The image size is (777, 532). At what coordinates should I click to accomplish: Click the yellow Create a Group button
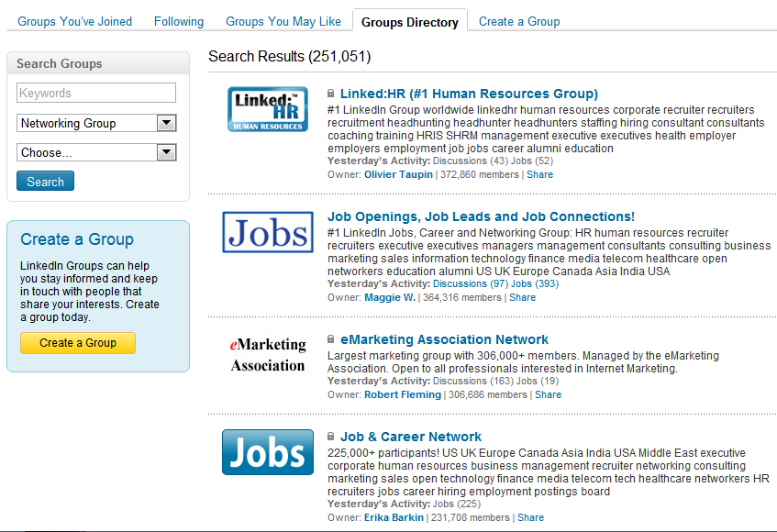tap(78, 343)
